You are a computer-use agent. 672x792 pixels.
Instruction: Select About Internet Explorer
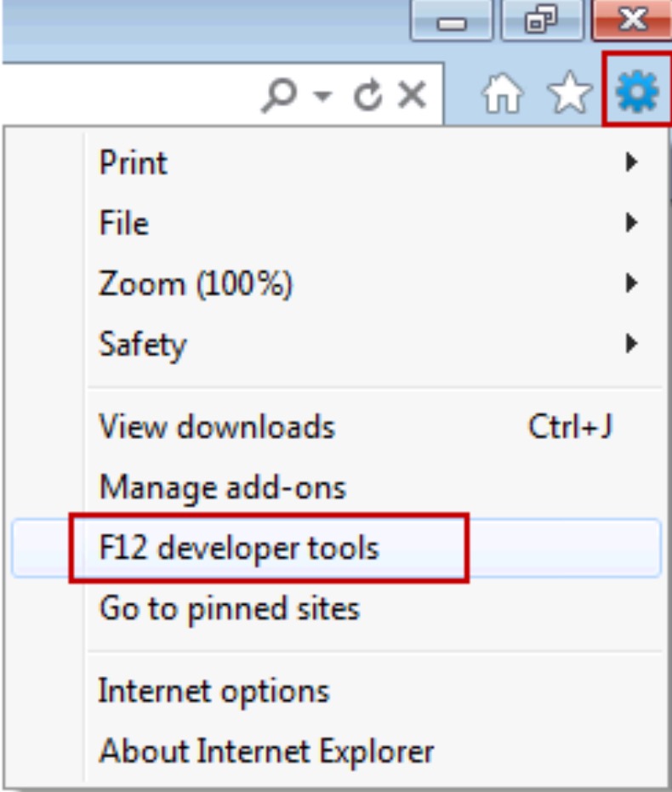[266, 751]
